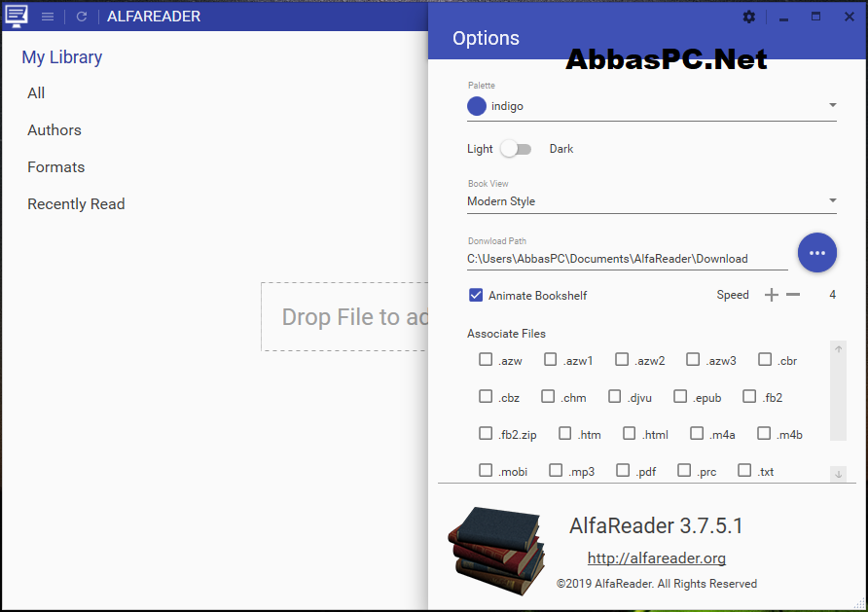Select All in My Library

point(36,93)
